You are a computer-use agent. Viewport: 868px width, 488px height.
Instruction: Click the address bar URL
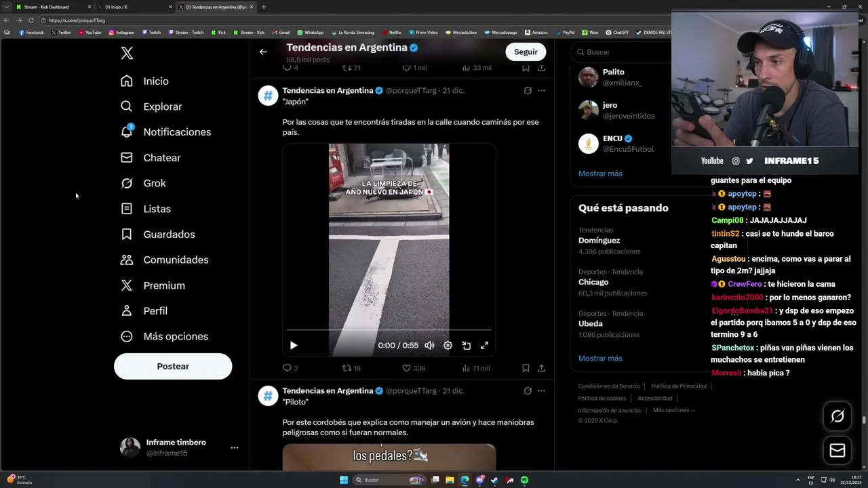[x=77, y=20]
